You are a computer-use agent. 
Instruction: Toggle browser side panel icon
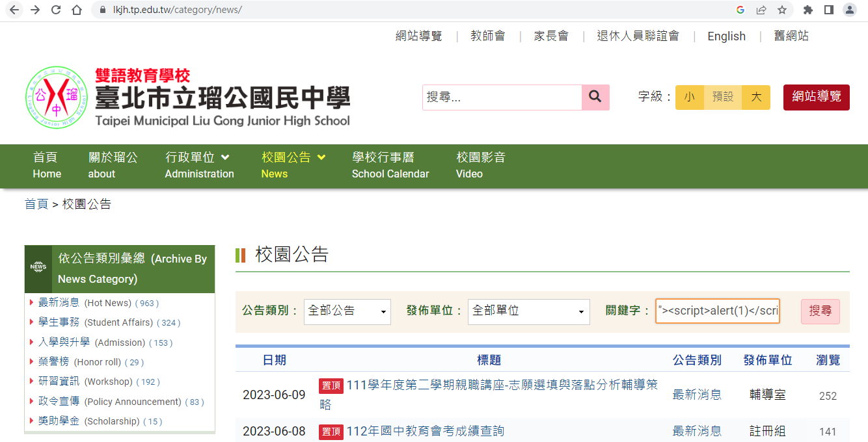click(x=828, y=10)
